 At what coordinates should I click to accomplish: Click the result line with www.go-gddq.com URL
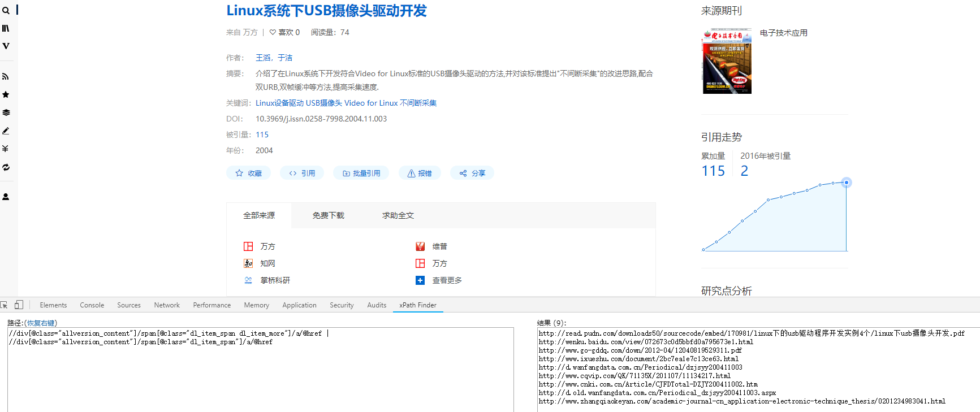pos(640,350)
